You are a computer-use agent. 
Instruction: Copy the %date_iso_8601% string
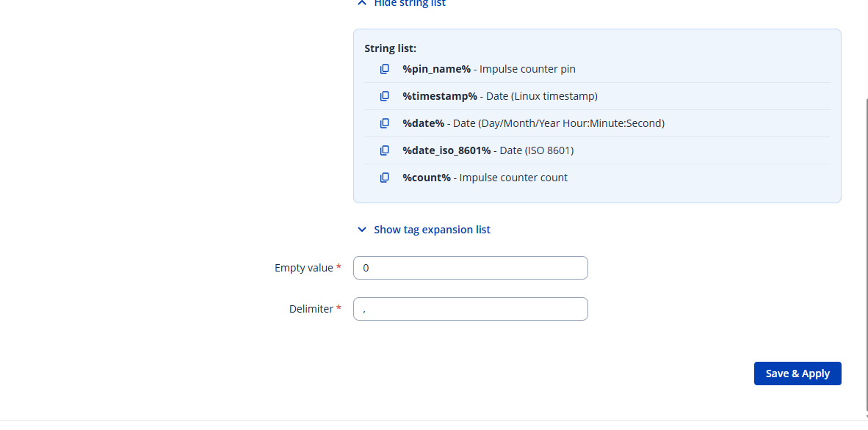[384, 150]
